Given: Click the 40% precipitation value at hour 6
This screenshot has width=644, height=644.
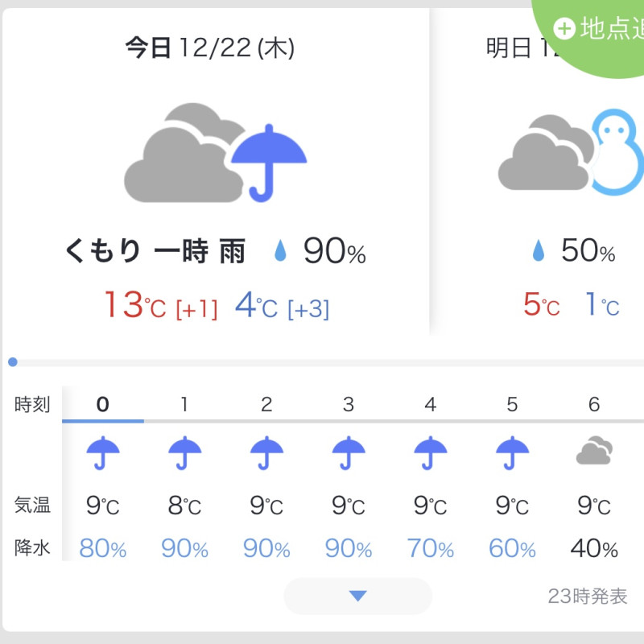Looking at the screenshot, I should coord(594,548).
